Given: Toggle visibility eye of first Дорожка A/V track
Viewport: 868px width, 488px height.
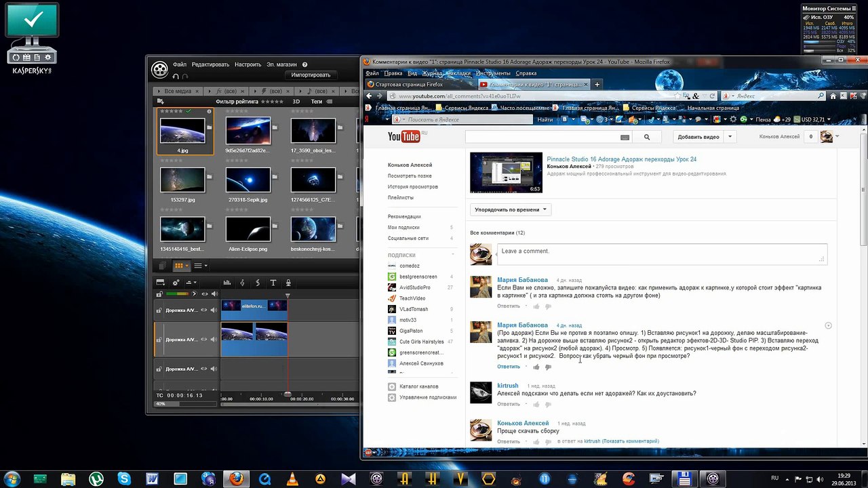Looking at the screenshot, I should click(205, 310).
